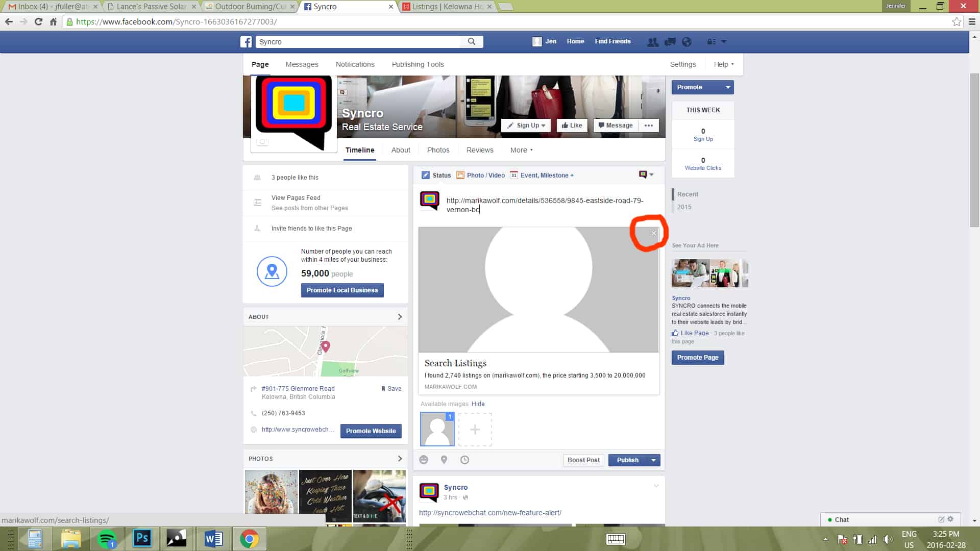
Task: Click the Facebook logo icon
Action: [246, 42]
